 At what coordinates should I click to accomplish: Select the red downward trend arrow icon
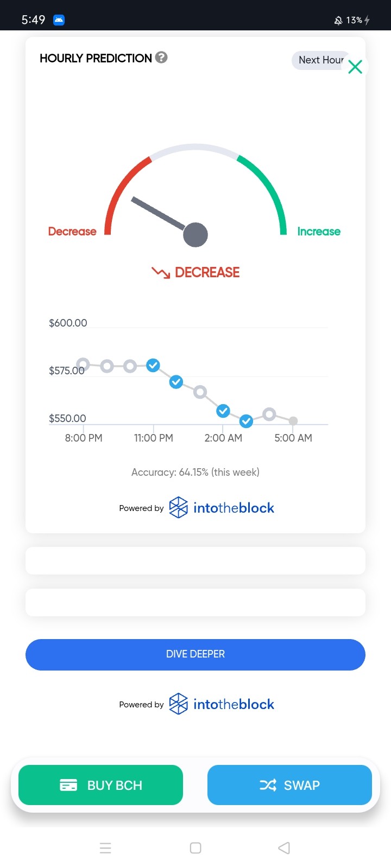pos(161,272)
